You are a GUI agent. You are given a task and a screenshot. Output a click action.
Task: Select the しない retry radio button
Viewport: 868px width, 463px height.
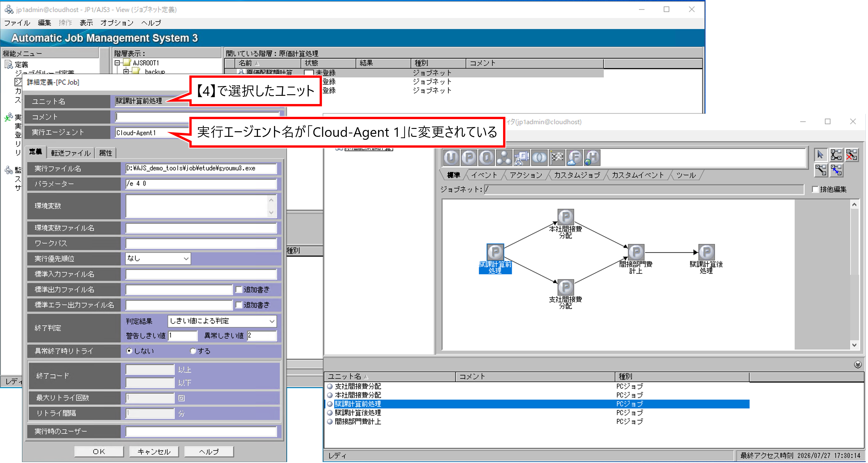(x=129, y=351)
